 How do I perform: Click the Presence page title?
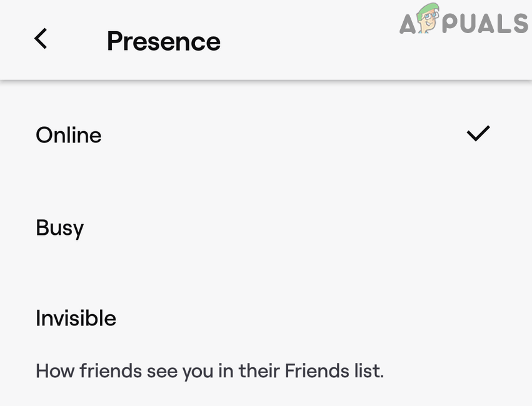point(163,41)
